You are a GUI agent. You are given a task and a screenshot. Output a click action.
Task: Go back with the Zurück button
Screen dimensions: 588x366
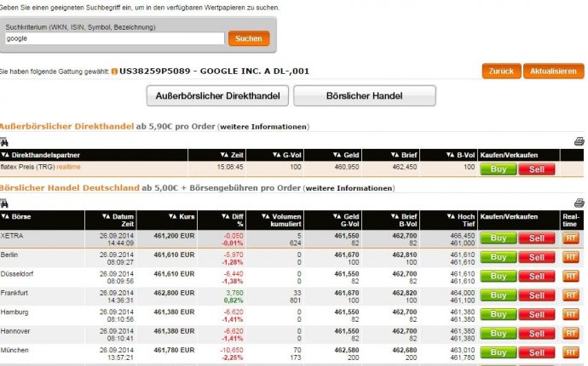[501, 71]
